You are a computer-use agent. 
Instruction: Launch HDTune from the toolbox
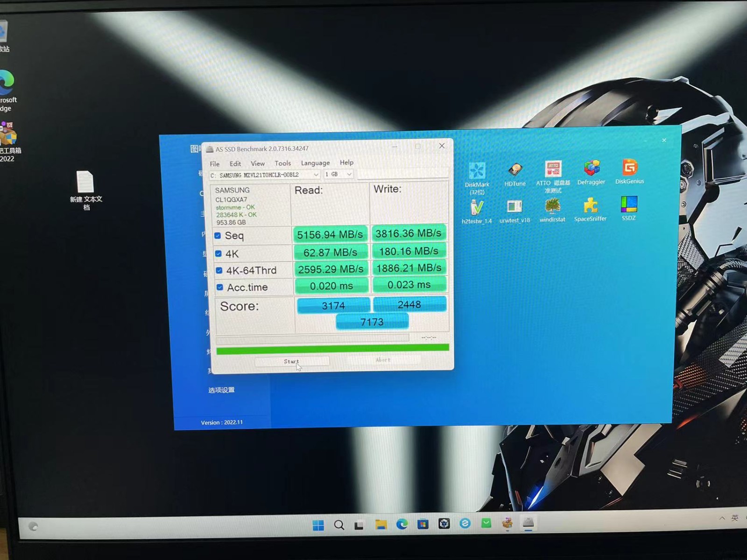click(515, 175)
